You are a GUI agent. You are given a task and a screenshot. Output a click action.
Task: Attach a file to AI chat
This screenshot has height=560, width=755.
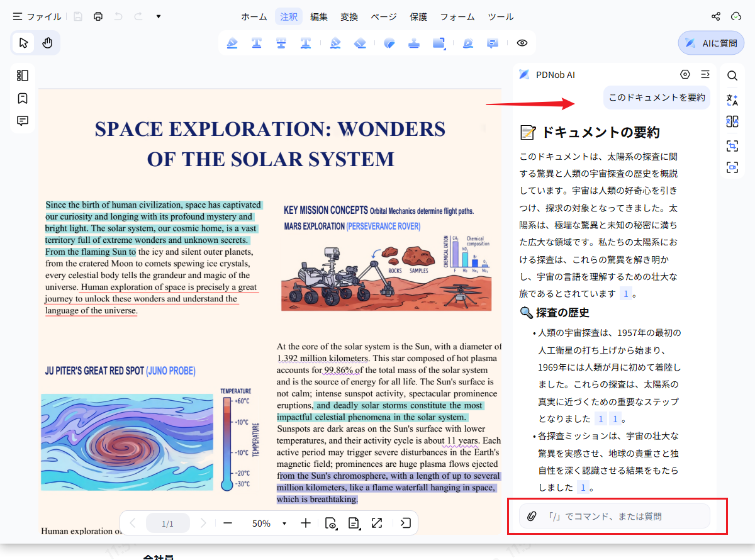click(532, 517)
